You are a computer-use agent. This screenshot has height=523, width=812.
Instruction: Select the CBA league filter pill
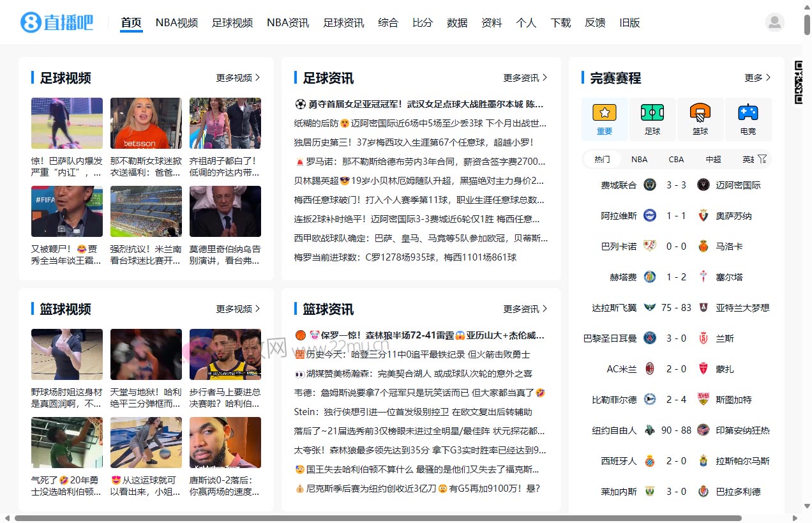coord(676,159)
